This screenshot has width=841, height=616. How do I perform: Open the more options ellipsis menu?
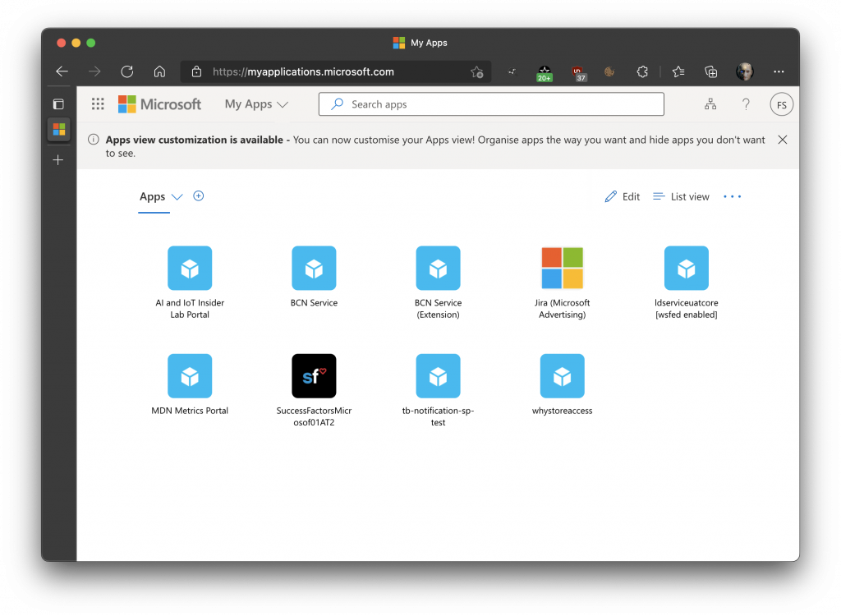click(x=732, y=196)
